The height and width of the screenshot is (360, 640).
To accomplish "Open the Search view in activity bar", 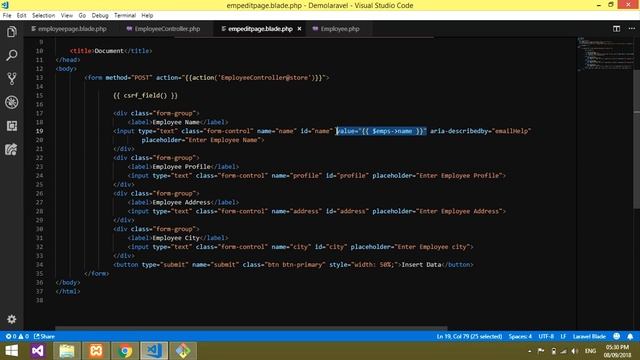I will [11, 55].
